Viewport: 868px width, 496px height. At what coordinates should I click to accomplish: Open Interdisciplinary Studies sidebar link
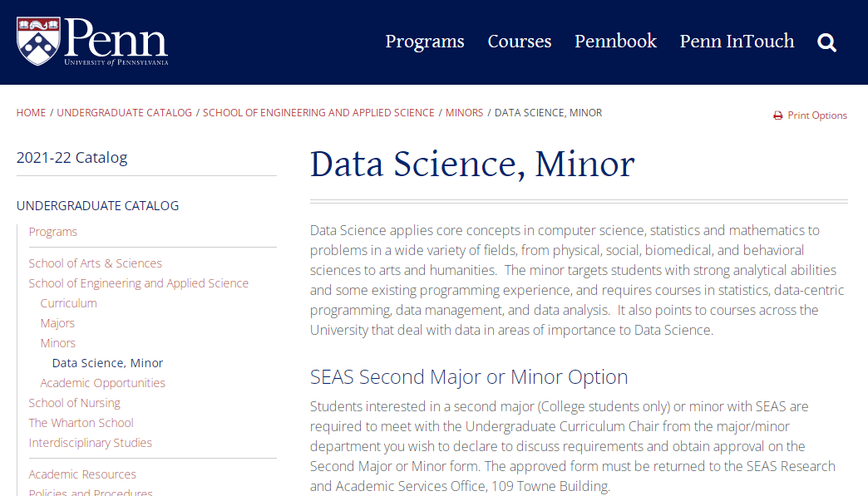click(x=91, y=442)
